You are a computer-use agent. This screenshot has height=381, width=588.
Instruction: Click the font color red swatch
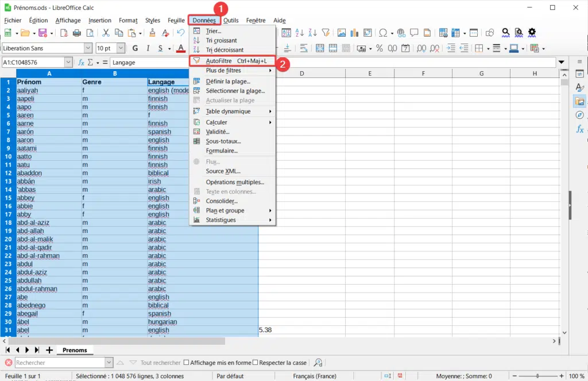tap(181, 48)
